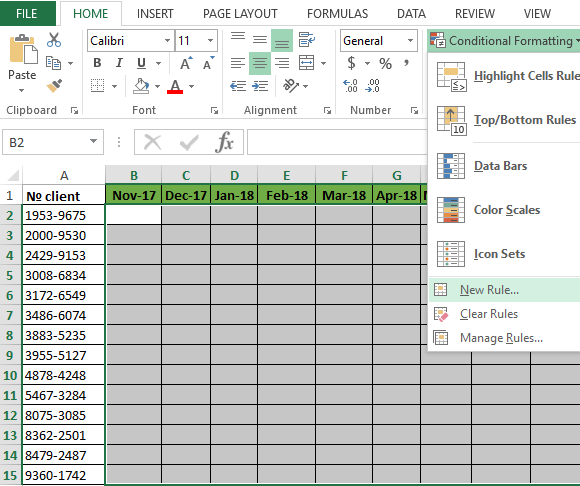The height and width of the screenshot is (486, 580).
Task: Apply red Font Color A
Action: (x=175, y=86)
